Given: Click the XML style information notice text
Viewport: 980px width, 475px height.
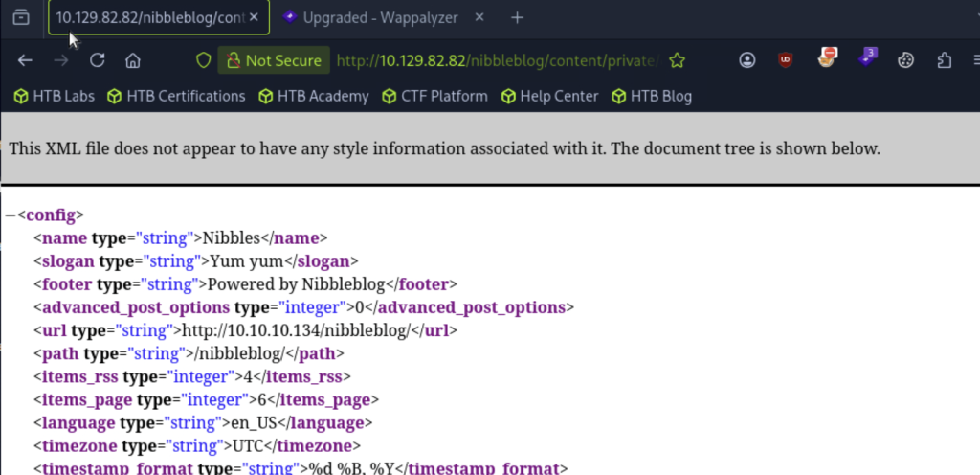Looking at the screenshot, I should click(444, 148).
